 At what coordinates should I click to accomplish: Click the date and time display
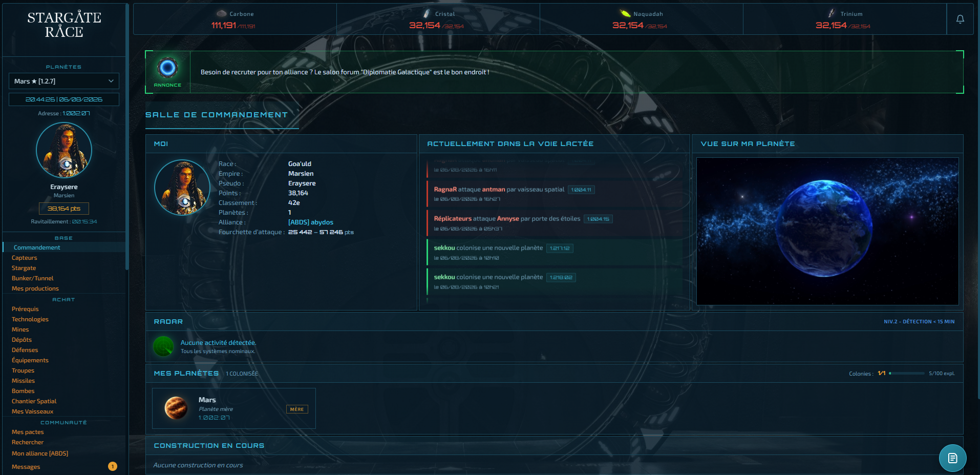pyautogui.click(x=64, y=99)
